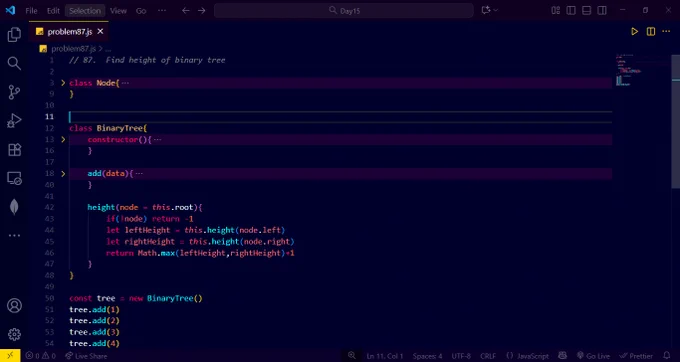
Task: Click the editor vertical scrollbar thumb
Action: [x=676, y=121]
